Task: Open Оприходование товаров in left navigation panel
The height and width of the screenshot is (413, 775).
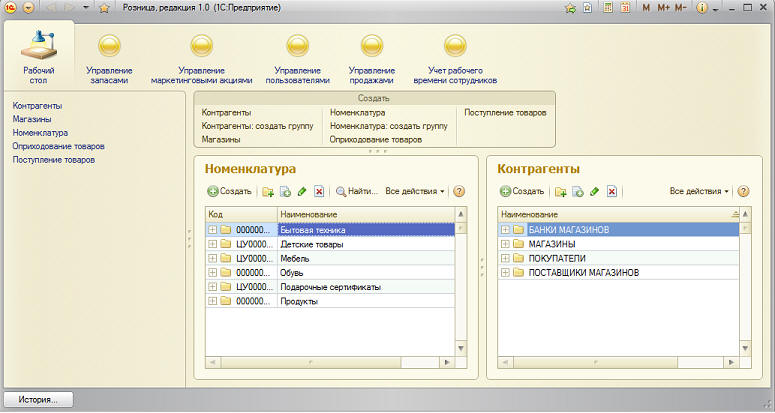Action: tap(58, 146)
